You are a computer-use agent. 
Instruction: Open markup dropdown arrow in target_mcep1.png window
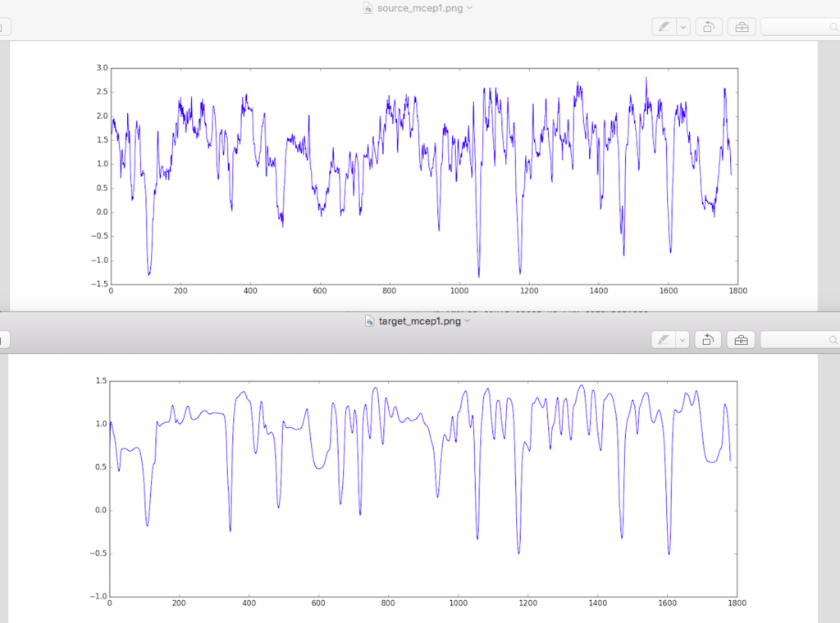point(682,340)
